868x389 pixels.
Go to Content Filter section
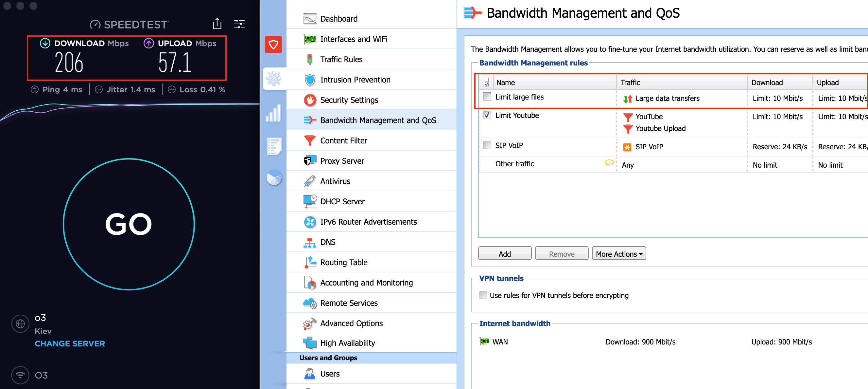[343, 141]
